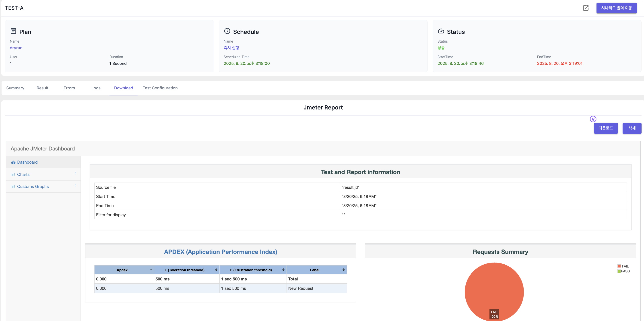Sort by Apdex column header arrow

pos(151,270)
